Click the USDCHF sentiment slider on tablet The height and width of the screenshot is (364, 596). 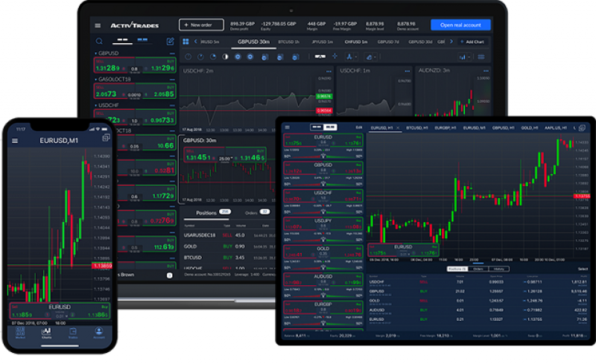point(323,211)
